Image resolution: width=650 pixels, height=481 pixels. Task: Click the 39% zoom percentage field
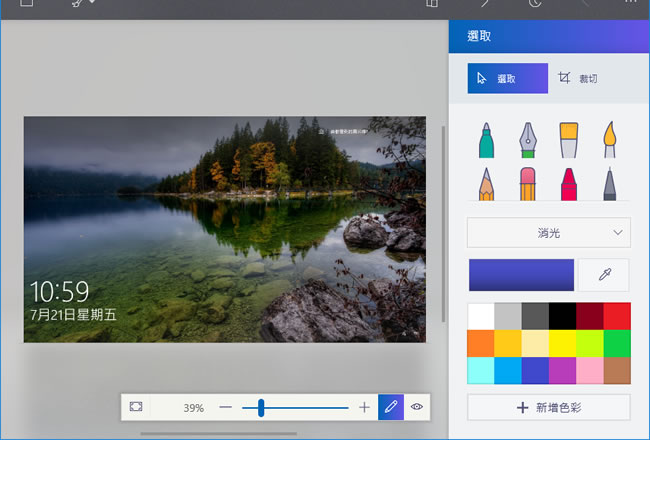click(193, 408)
